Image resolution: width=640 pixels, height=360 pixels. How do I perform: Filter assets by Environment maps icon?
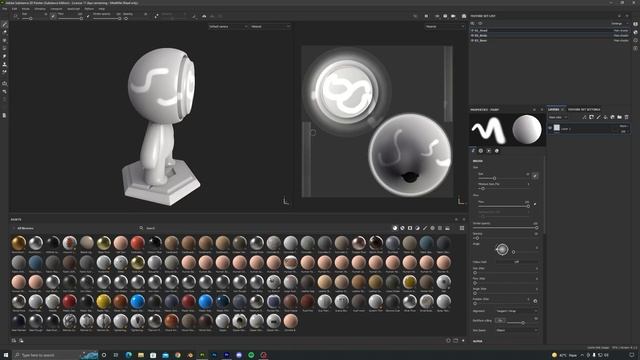pyautogui.click(x=447, y=228)
